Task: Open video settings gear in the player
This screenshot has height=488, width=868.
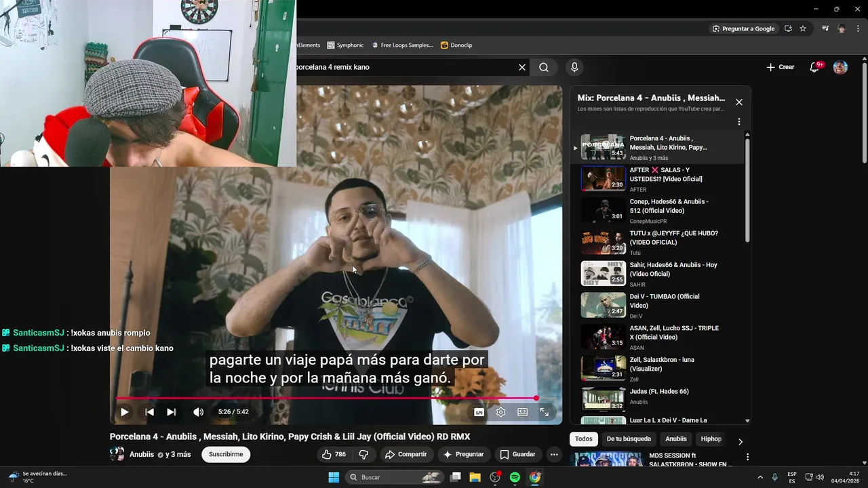Action: [x=500, y=412]
